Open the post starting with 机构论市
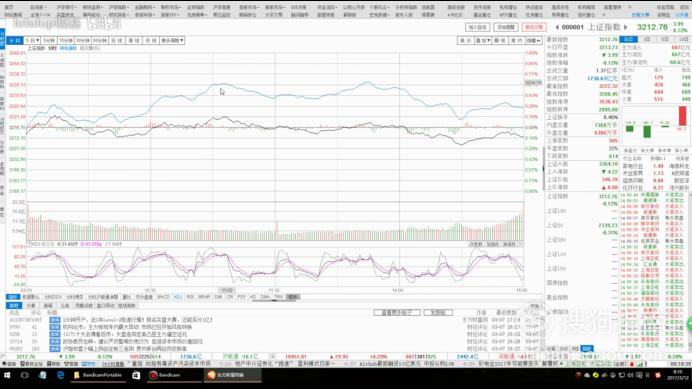Image resolution: width=692 pixels, height=389 pixels. point(127,327)
